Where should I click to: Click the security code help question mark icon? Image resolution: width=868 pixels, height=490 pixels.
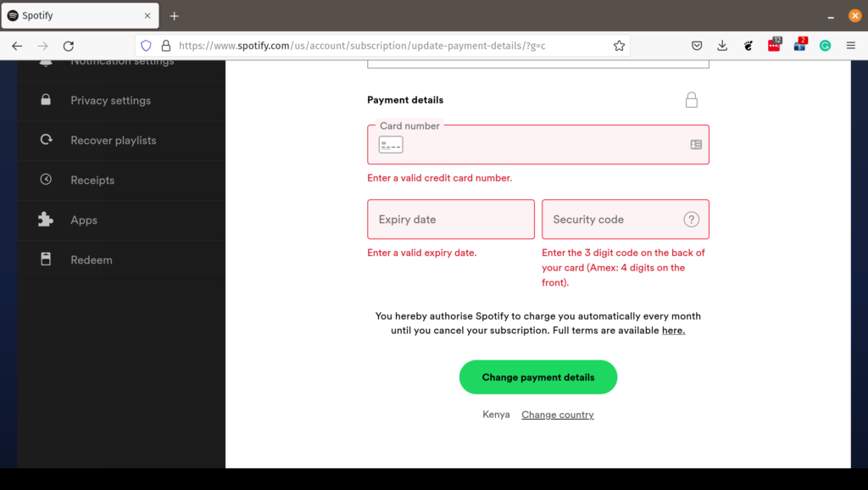coord(691,220)
